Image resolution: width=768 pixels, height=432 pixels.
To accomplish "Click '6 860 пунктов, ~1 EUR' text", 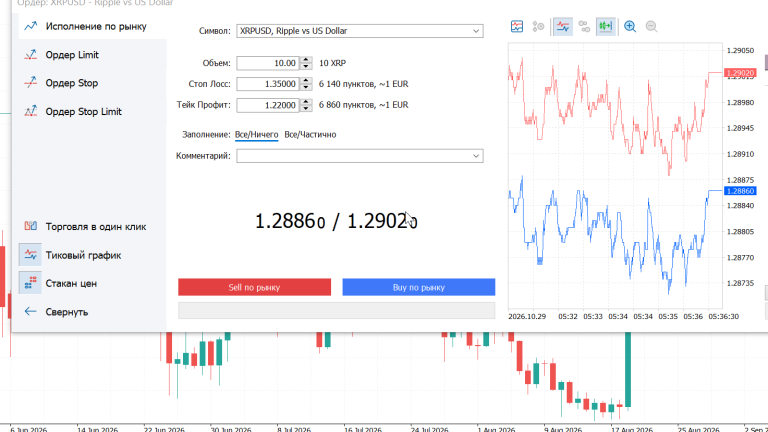I will 363,105.
